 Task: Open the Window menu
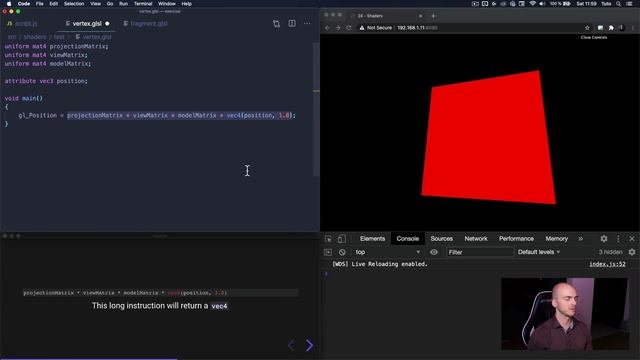pyautogui.click(x=167, y=4)
